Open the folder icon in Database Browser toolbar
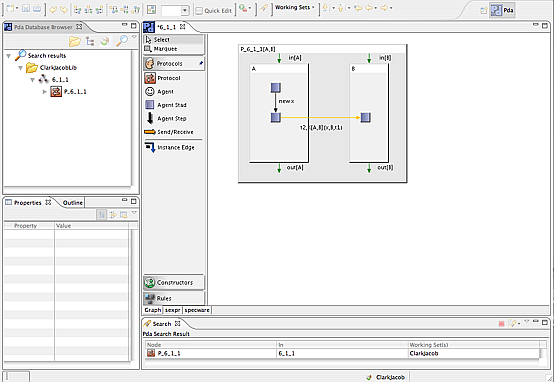 [x=75, y=41]
